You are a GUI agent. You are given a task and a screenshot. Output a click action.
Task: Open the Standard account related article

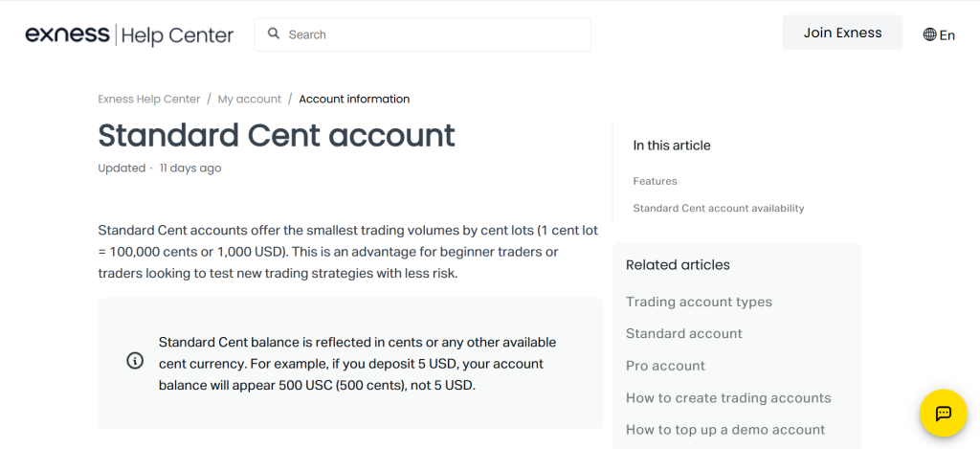click(x=683, y=333)
